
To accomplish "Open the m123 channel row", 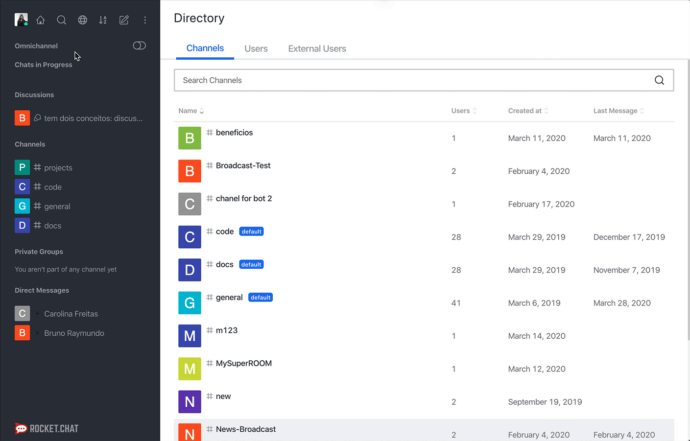I will click(424, 336).
